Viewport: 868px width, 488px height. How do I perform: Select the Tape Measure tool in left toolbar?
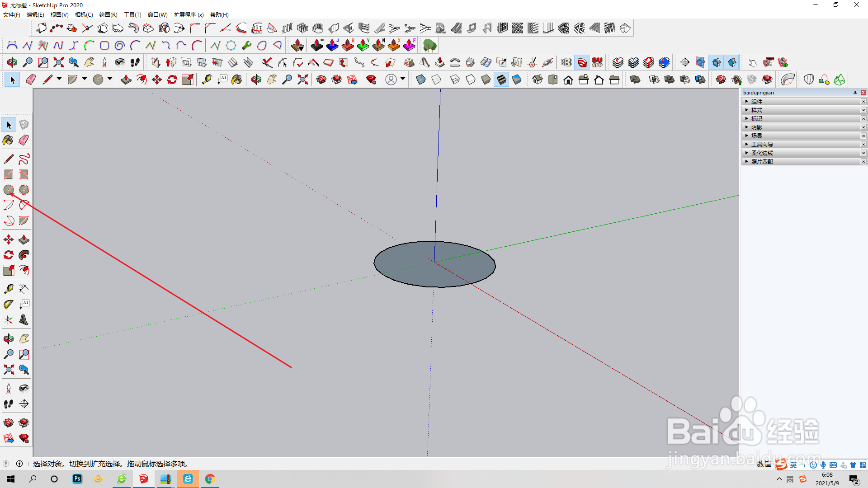pos(9,289)
